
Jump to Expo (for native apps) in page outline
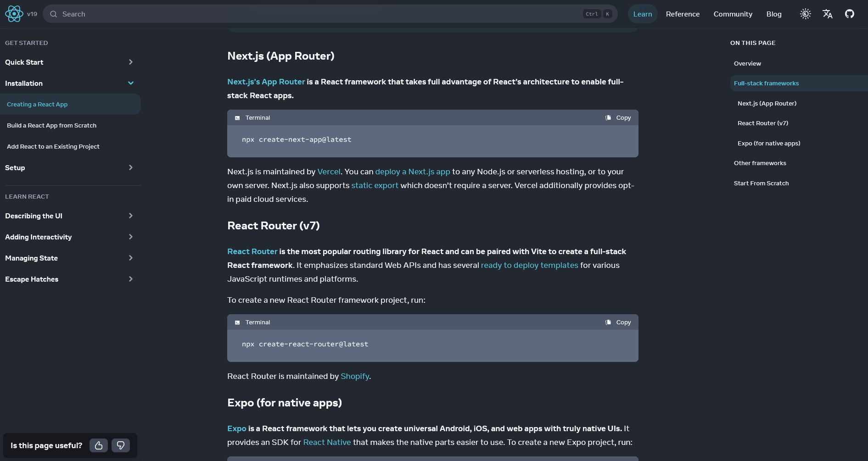point(769,144)
